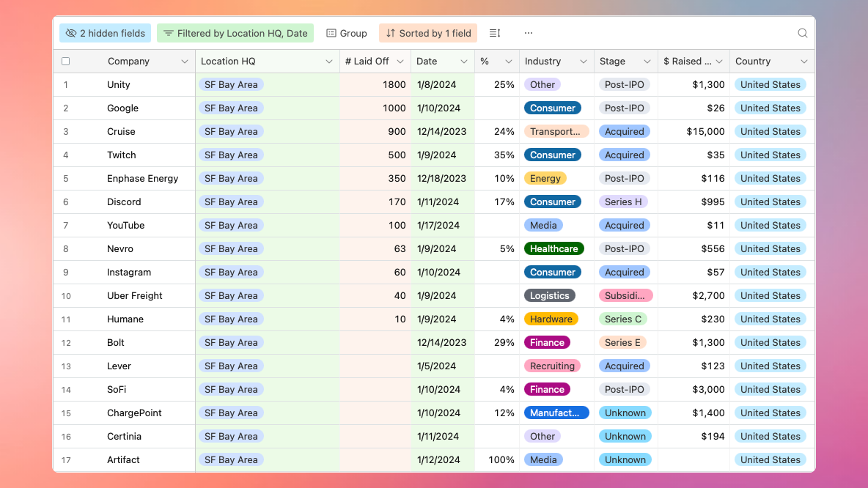
Task: Expand the Location HQ column dropdown
Action: (x=329, y=62)
